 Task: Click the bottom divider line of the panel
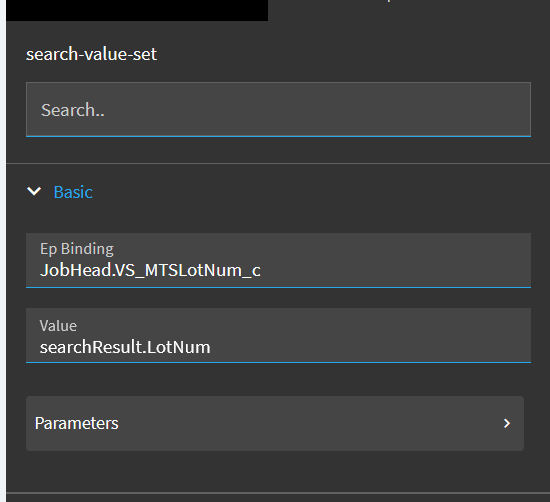pyautogui.click(x=278, y=493)
